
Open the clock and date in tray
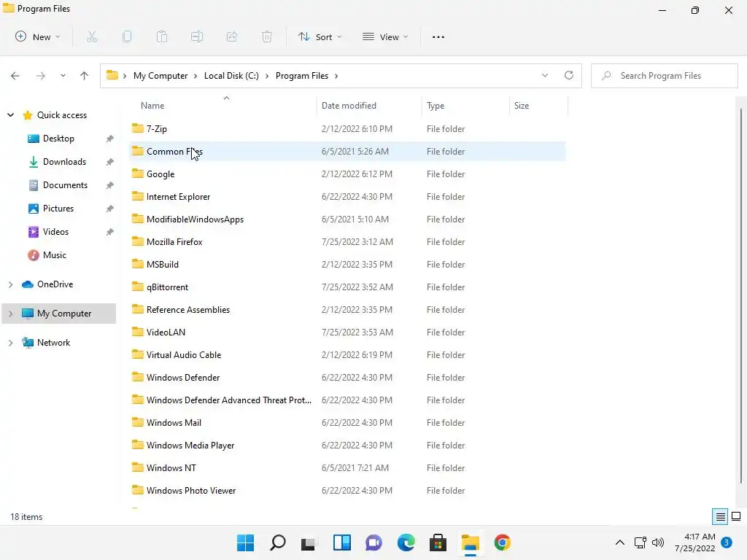click(695, 542)
